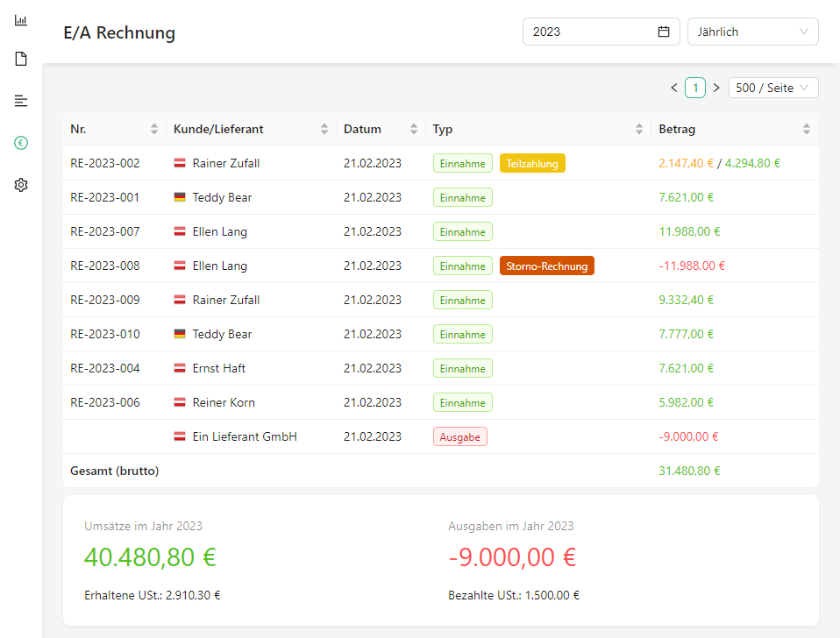Select the Euro circle icon in sidebar
Viewport: 840px width, 638px height.
pyautogui.click(x=21, y=143)
